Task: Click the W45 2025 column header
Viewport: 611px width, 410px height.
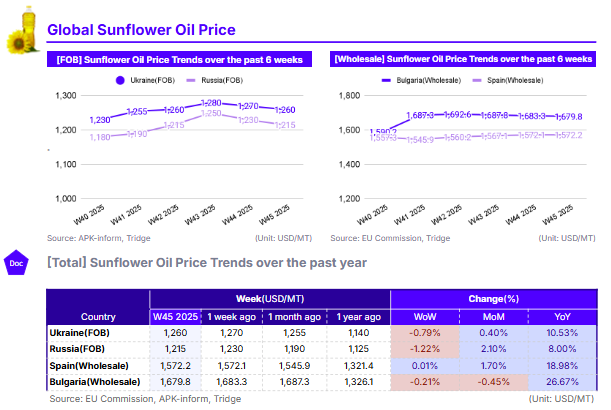Action: click(176, 317)
